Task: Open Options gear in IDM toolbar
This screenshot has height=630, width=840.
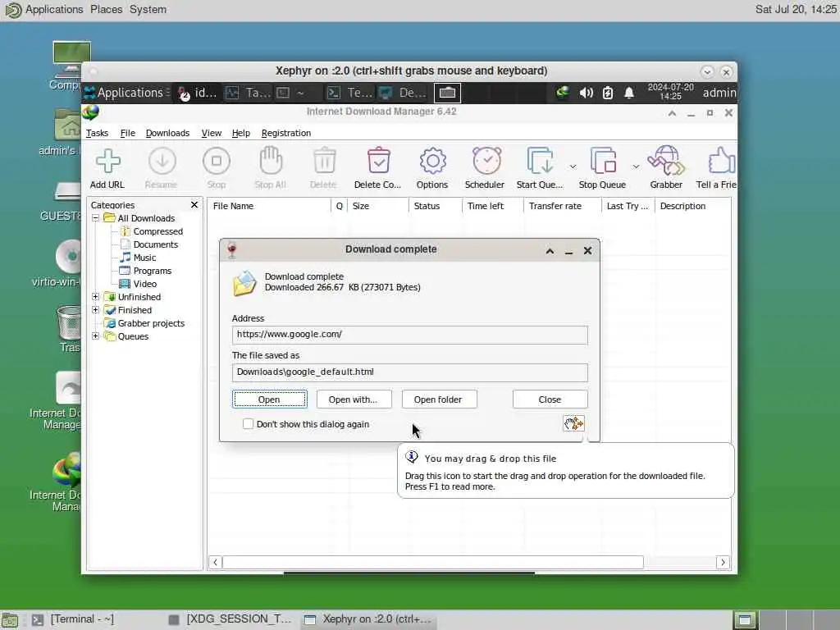Action: (x=433, y=161)
